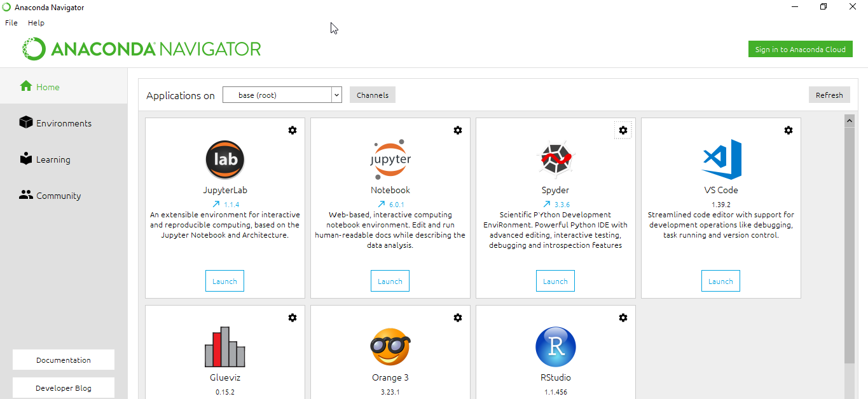Click the Notebook description text
This screenshot has height=399, width=868.
pyautogui.click(x=390, y=230)
